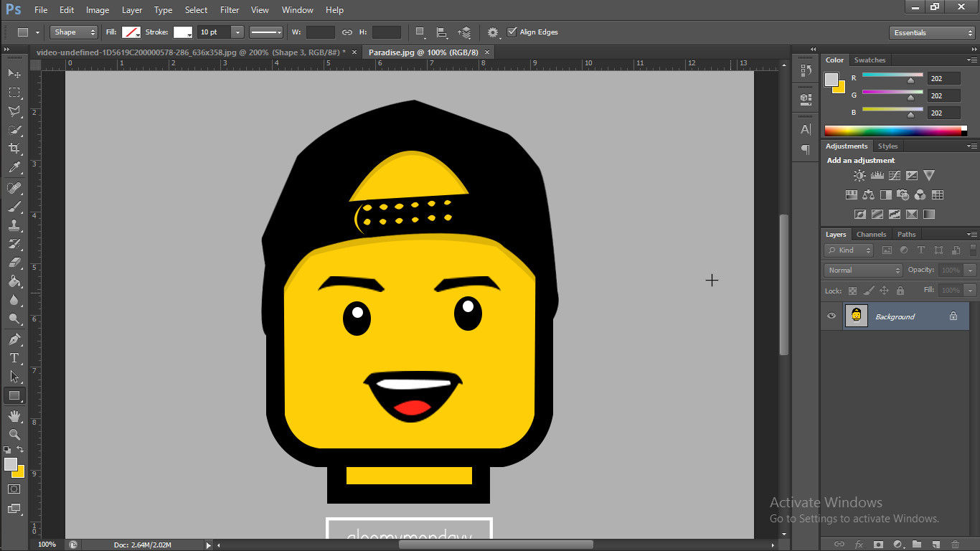Viewport: 980px width, 551px height.
Task: Select the Blur tool
Action: coord(14,300)
